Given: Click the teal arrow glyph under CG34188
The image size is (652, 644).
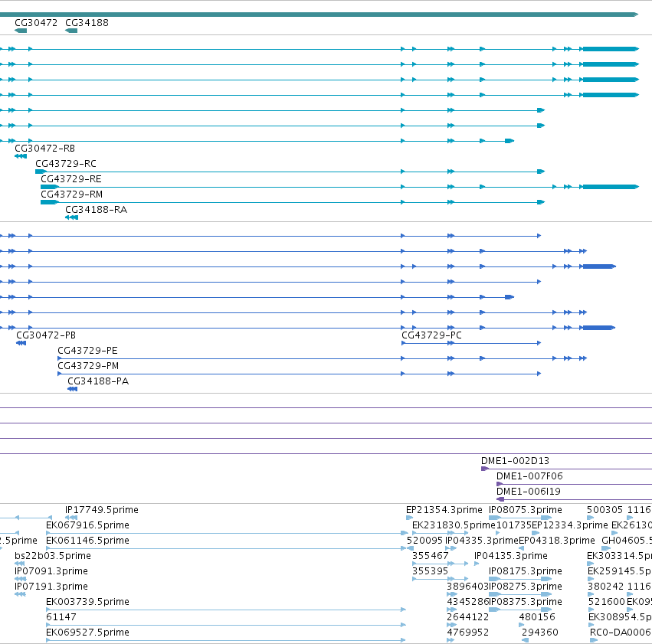Looking at the screenshot, I should click(71, 31).
